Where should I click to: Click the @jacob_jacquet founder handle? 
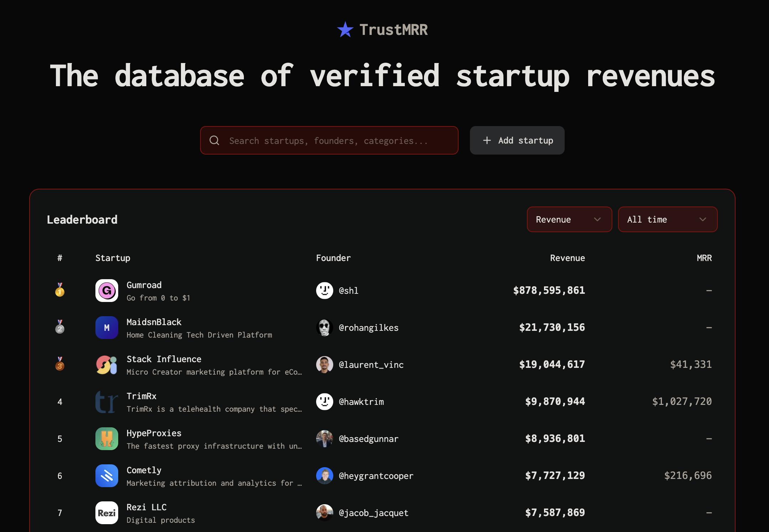click(x=373, y=513)
